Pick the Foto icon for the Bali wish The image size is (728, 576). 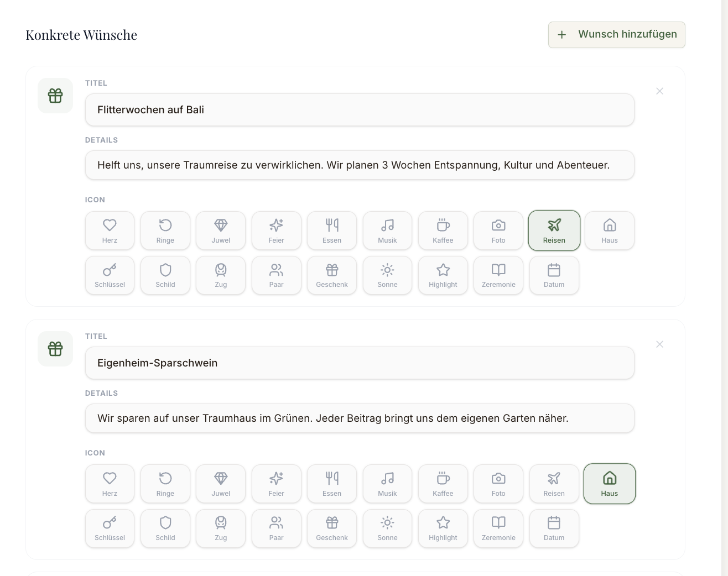tap(498, 231)
